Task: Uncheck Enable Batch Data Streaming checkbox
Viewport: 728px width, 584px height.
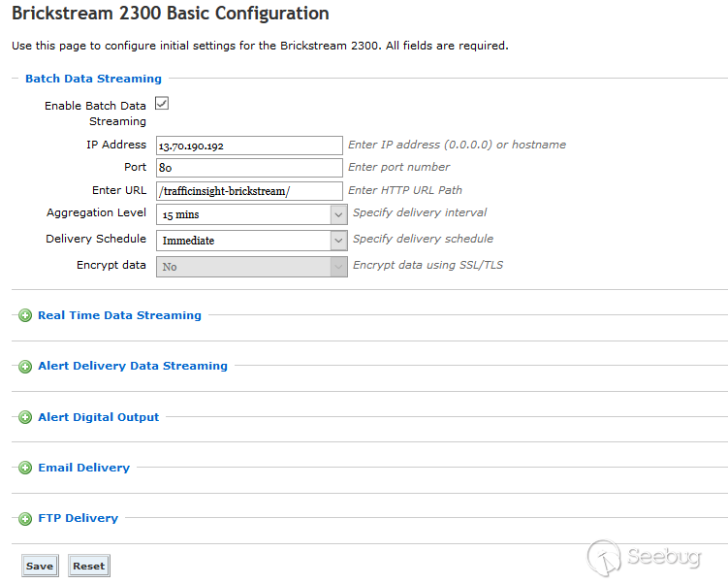Action: tap(162, 103)
